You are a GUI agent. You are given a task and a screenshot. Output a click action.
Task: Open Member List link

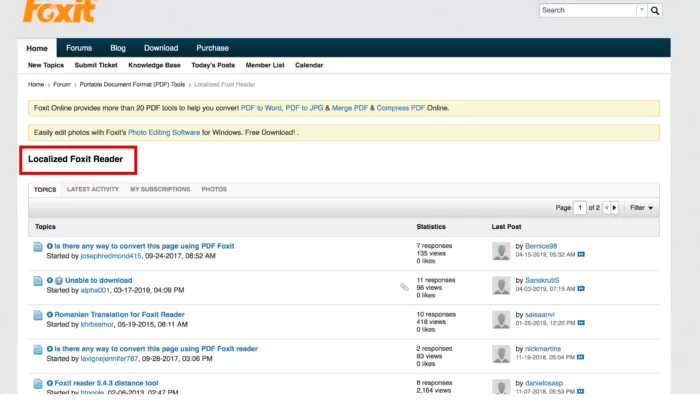(x=265, y=65)
